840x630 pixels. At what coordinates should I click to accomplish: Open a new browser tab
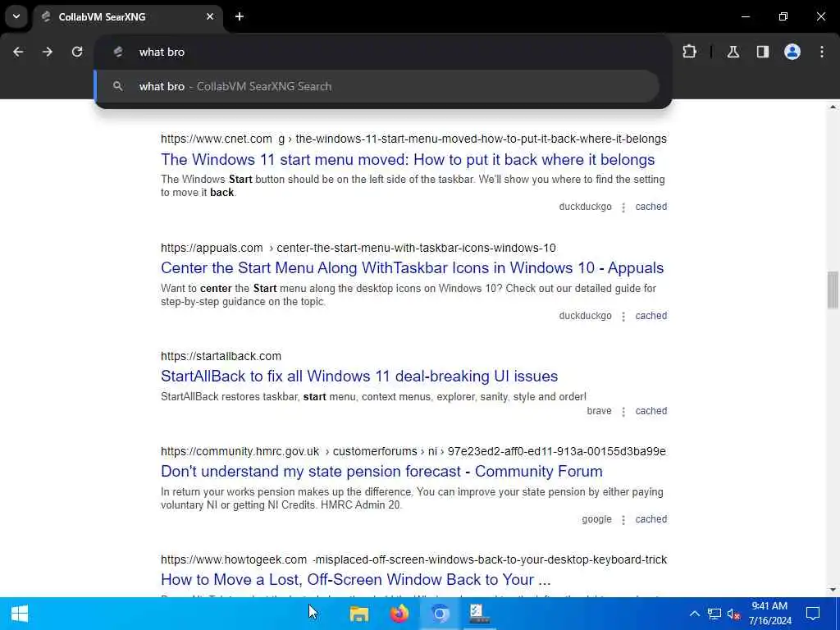(x=240, y=16)
